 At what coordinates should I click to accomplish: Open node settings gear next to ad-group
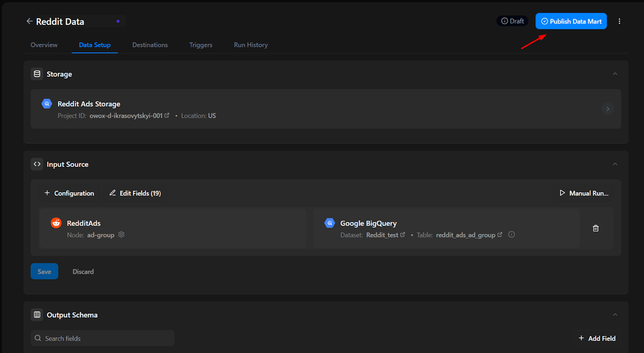[121, 235]
